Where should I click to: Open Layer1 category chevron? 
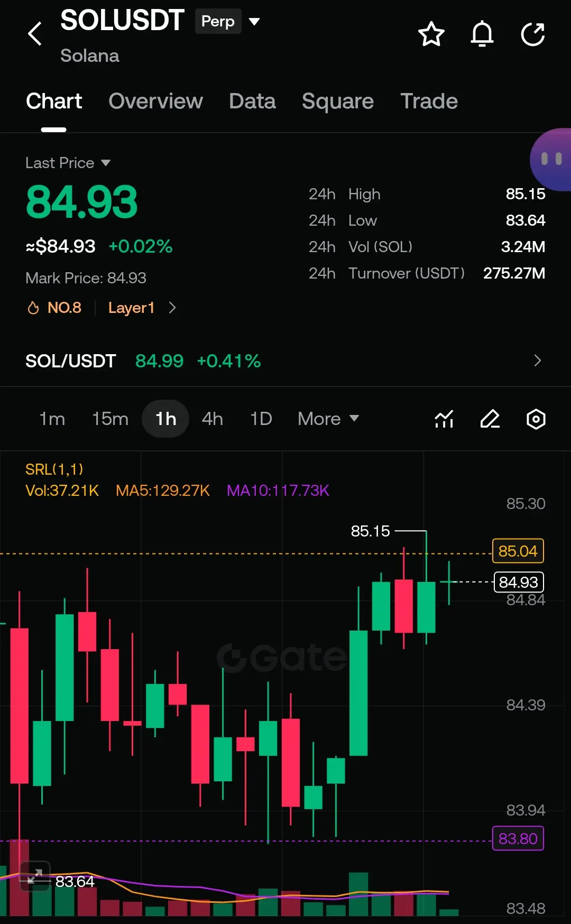click(172, 308)
